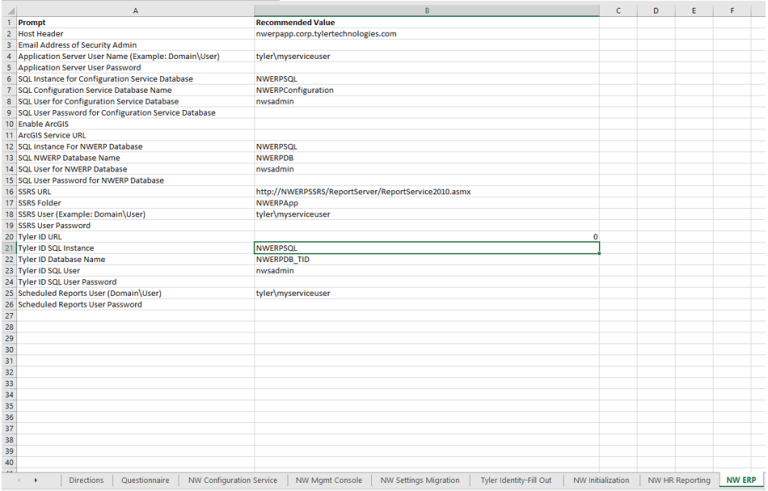This screenshot has height=491, width=768.
Task: Select row 10 header for Enable ArcGIS
Action: (x=7, y=124)
